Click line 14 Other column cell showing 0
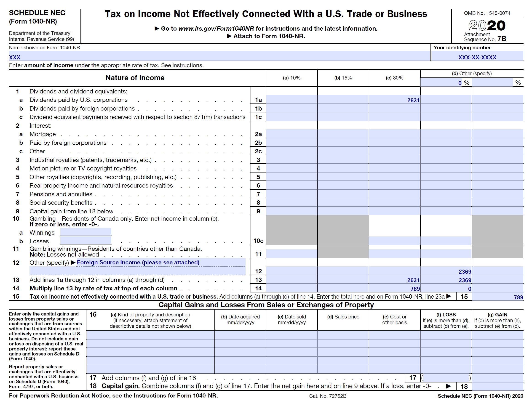532x403 pixels. point(446,288)
